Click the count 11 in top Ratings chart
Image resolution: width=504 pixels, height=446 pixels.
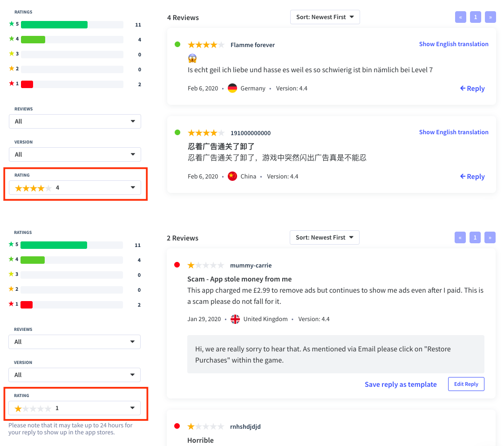click(x=138, y=25)
